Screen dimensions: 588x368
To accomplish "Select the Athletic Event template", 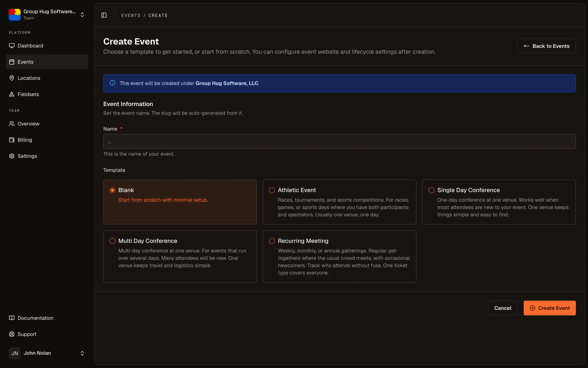I will pyautogui.click(x=339, y=202).
